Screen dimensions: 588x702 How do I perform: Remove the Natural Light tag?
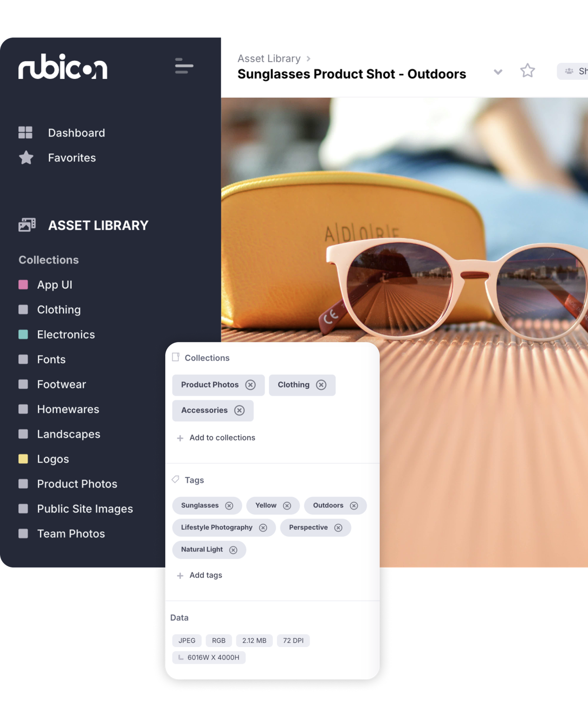pyautogui.click(x=234, y=550)
